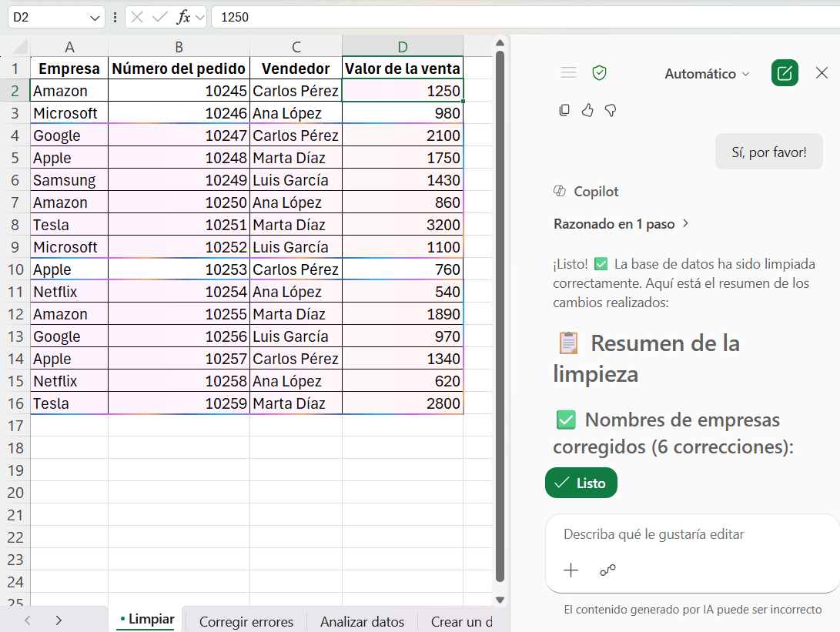Select order number 10250 cell
840x632 pixels.
click(x=179, y=202)
